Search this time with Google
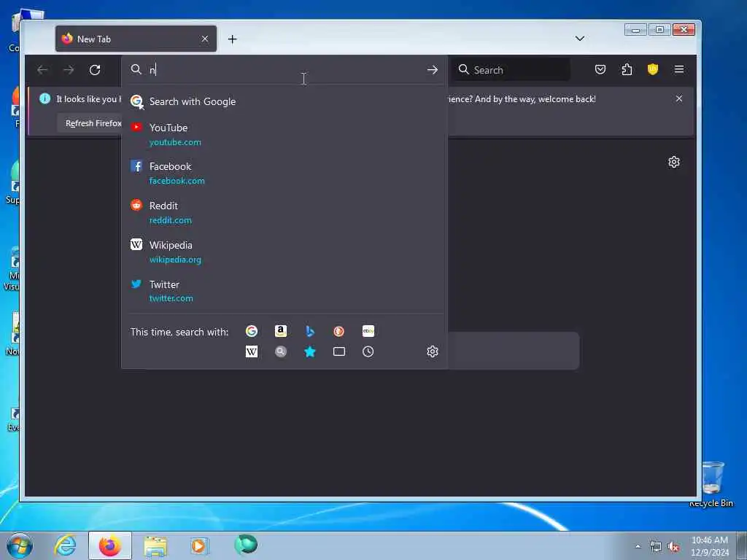Screen dimensions: 747x560 click(x=252, y=331)
